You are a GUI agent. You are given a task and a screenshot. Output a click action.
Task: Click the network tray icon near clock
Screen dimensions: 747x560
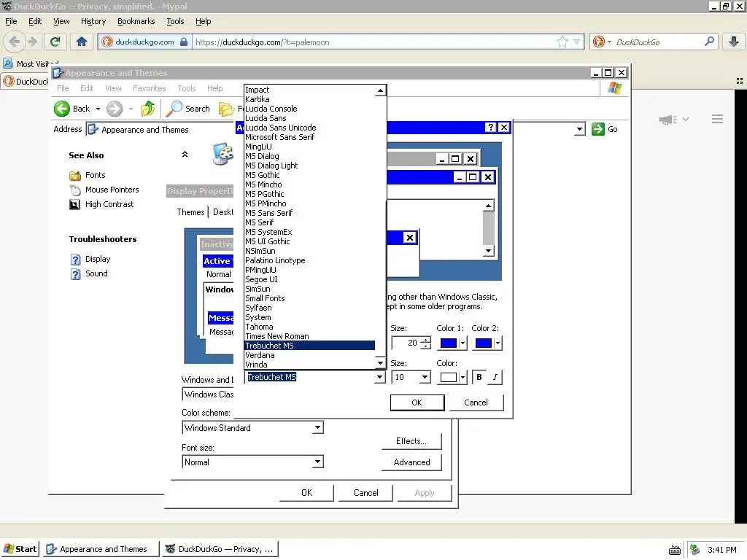click(695, 550)
